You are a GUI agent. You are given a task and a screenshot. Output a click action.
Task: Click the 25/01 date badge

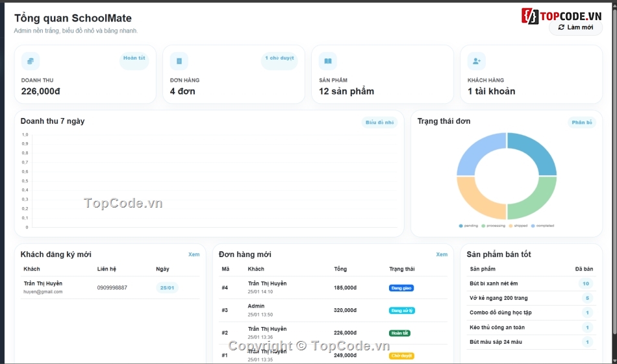coord(167,287)
